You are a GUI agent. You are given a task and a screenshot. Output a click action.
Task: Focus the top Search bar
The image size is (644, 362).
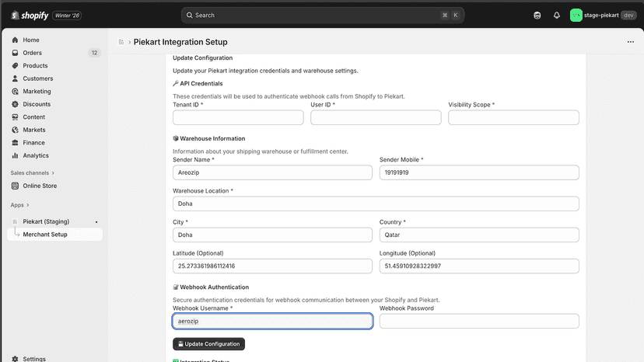(x=323, y=16)
